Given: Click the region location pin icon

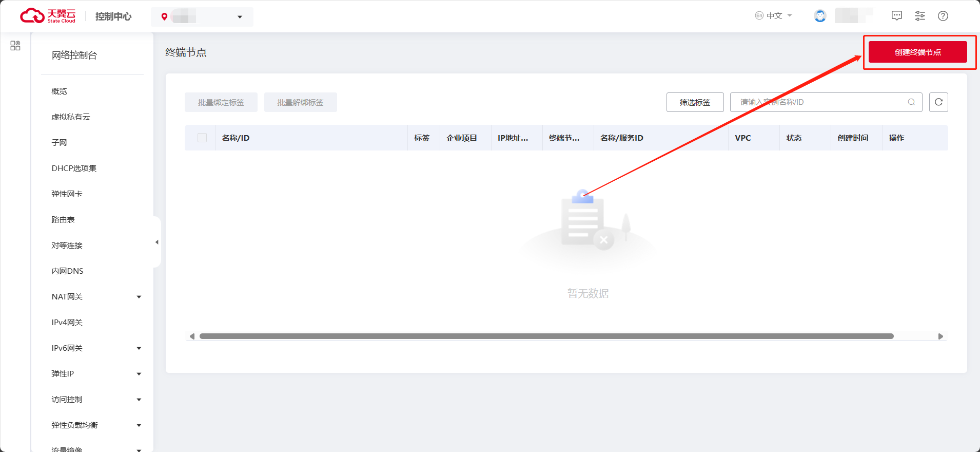Looking at the screenshot, I should click(164, 17).
